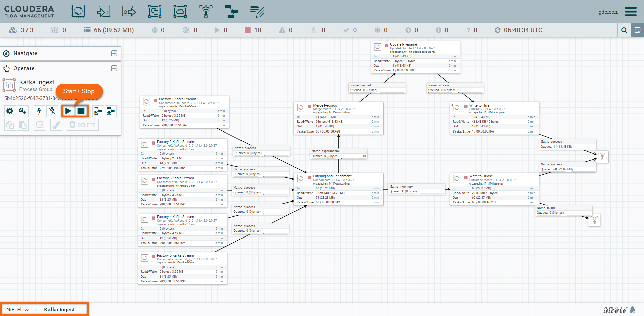Click Create Template icon in Operate panel
The image size is (644, 316).
pos(98,111)
